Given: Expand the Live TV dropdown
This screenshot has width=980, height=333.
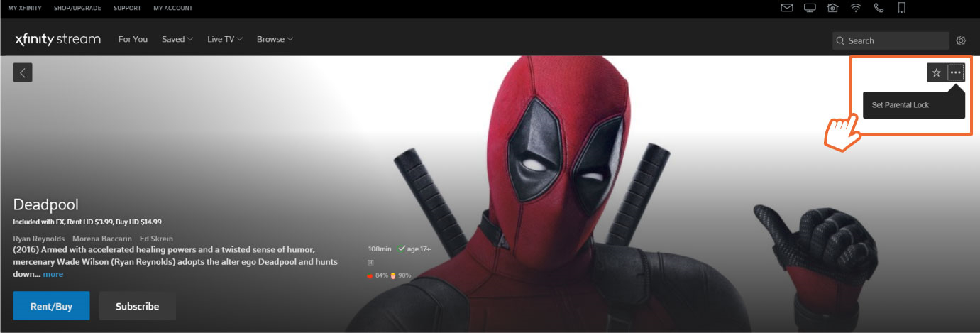Looking at the screenshot, I should (224, 40).
